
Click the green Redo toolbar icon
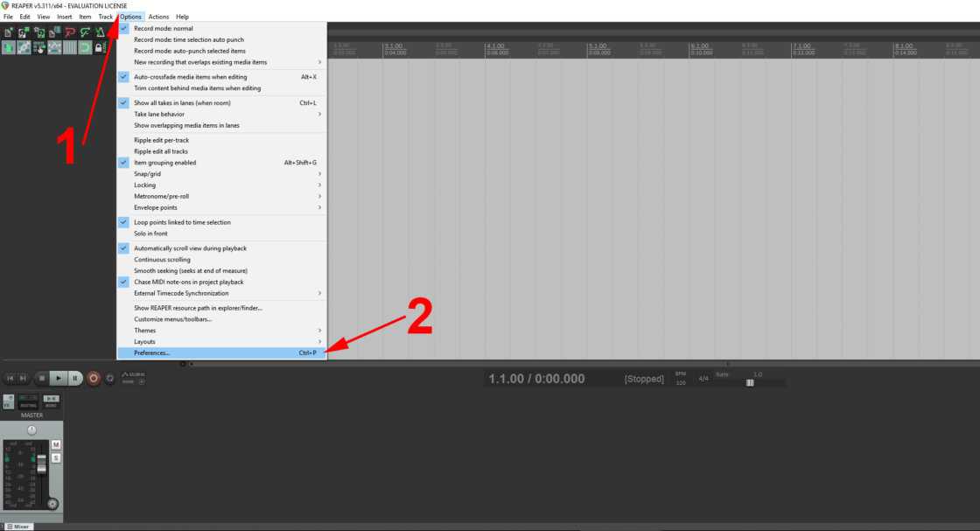click(x=85, y=32)
